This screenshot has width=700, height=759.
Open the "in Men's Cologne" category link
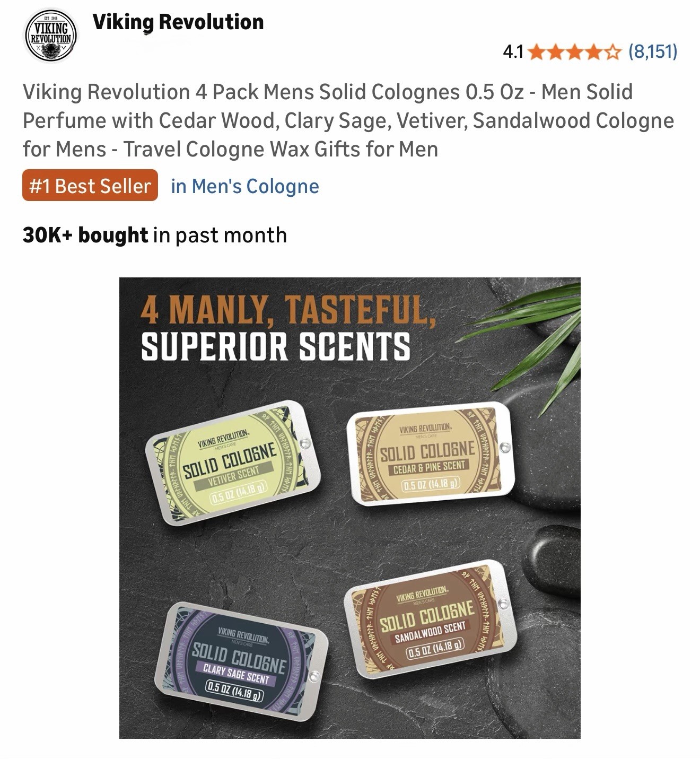pos(245,186)
